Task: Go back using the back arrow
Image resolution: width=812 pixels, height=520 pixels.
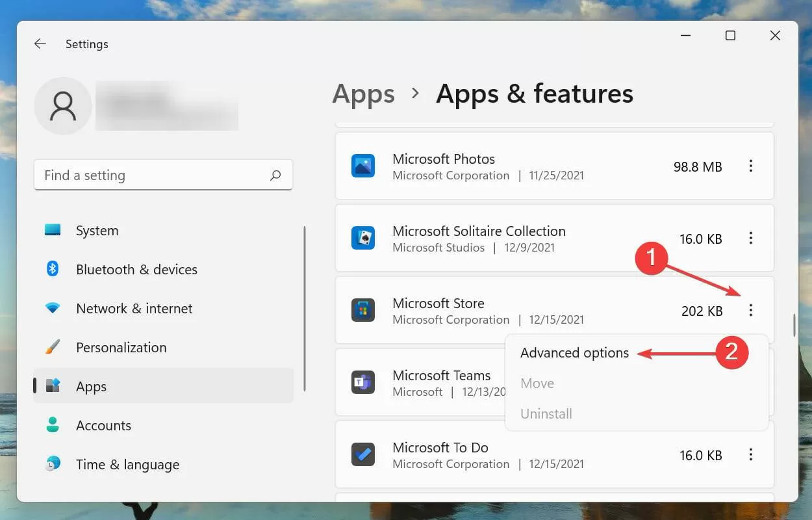Action: pos(40,44)
